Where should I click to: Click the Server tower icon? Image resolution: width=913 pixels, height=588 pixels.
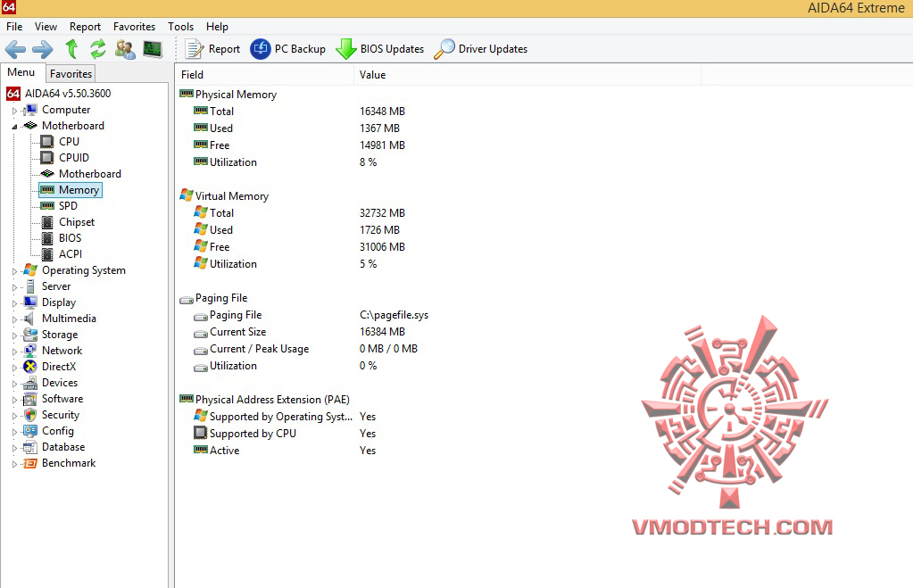point(30,286)
